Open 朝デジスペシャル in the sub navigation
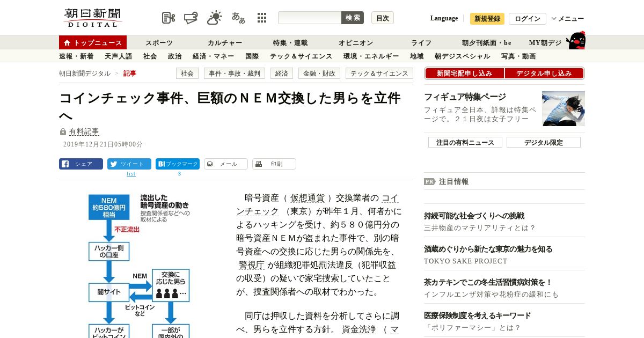The height and width of the screenshot is (338, 644). (x=463, y=56)
